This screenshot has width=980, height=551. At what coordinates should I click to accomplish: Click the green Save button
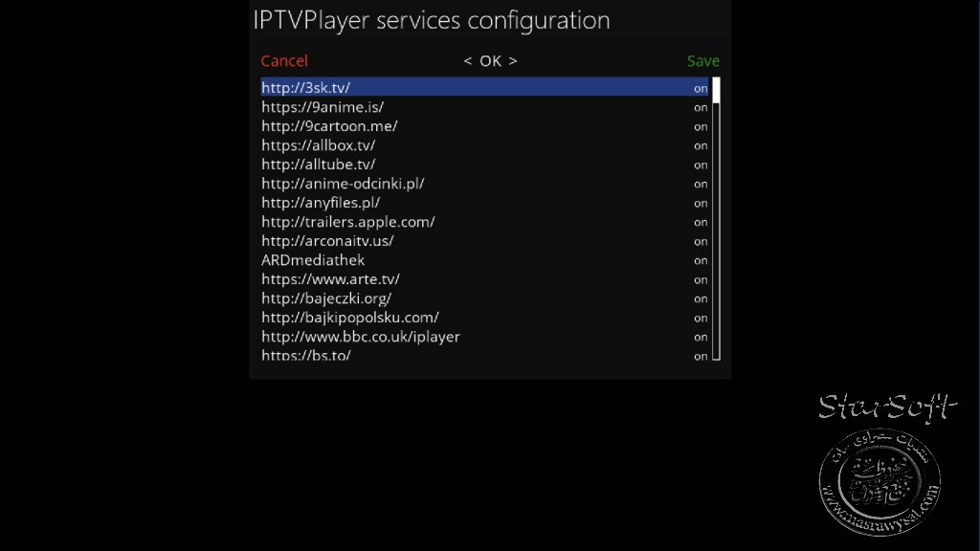click(703, 60)
